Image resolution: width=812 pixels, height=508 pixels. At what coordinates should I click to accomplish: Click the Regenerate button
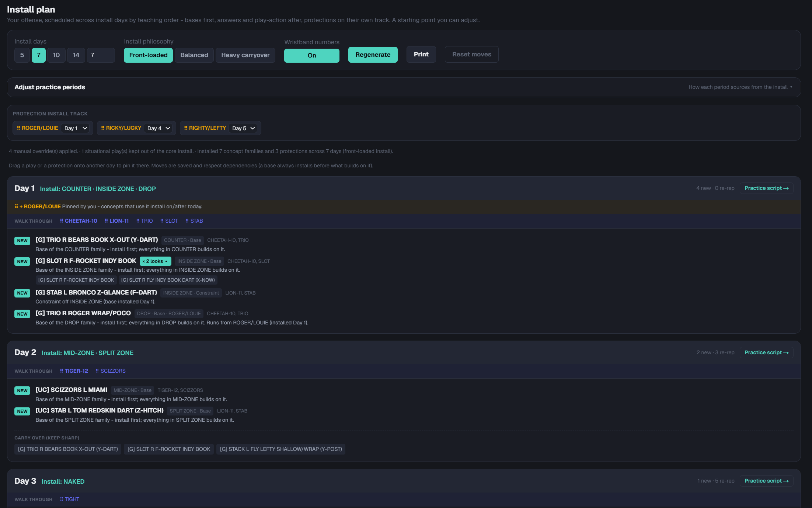point(373,55)
